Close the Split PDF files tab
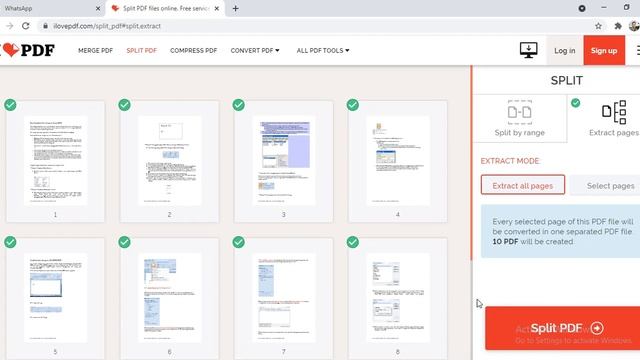This screenshot has height=360, width=640. [x=217, y=8]
